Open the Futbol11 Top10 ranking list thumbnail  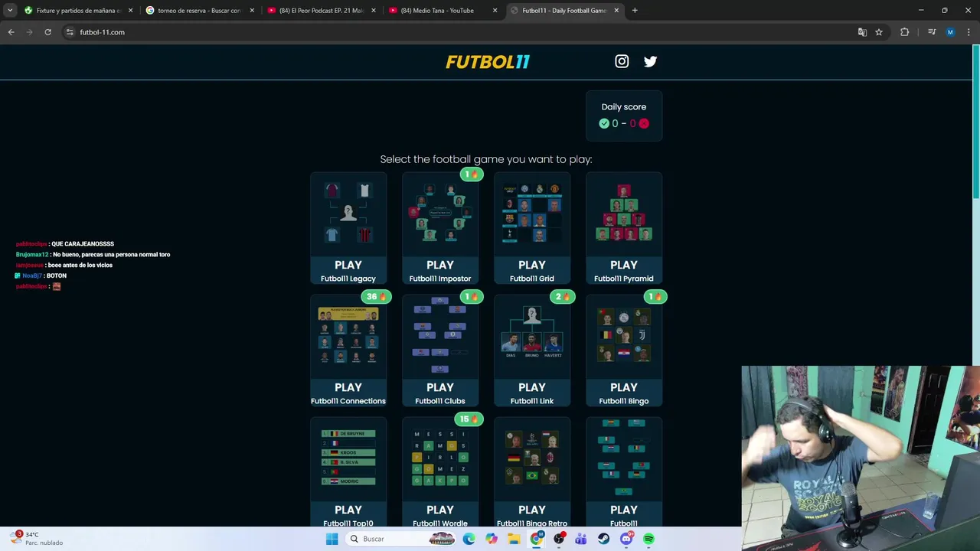tap(348, 458)
